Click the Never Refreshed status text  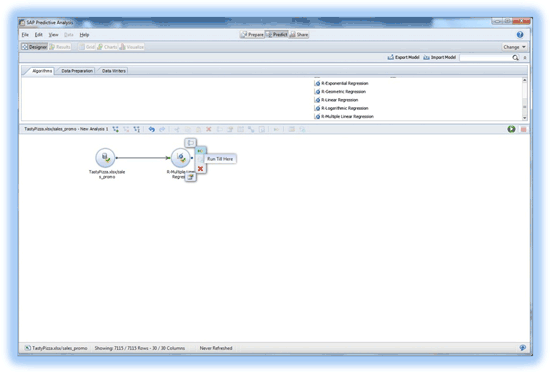tap(216, 348)
